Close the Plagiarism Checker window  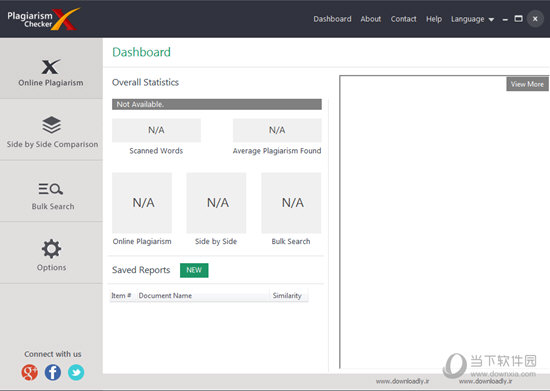tap(535, 19)
